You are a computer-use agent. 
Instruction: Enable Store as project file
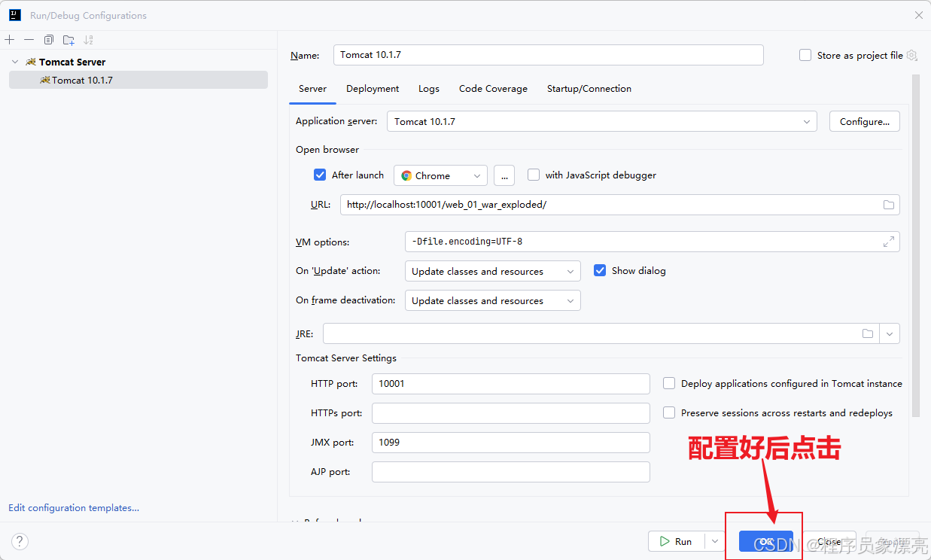(805, 55)
